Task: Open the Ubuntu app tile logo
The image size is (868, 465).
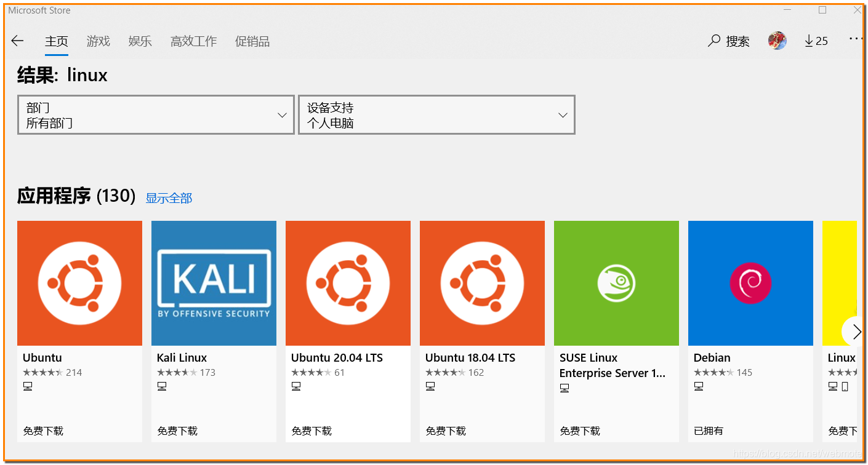Action: pos(79,283)
